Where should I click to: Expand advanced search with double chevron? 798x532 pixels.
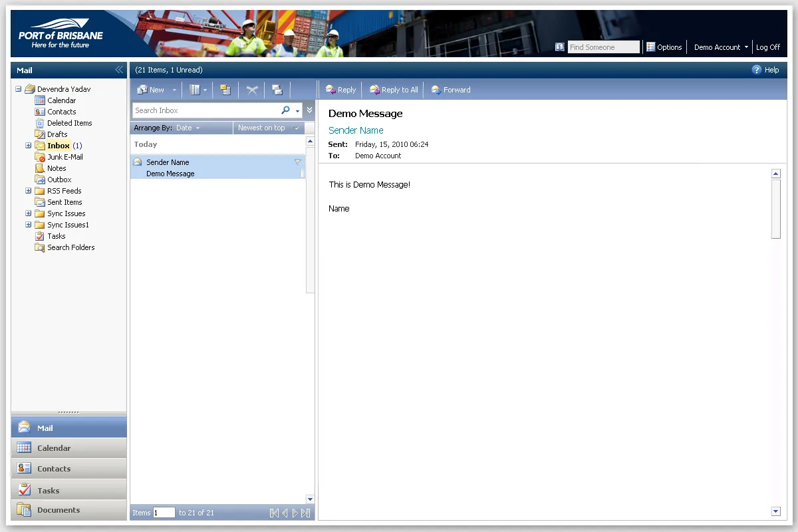pyautogui.click(x=309, y=110)
